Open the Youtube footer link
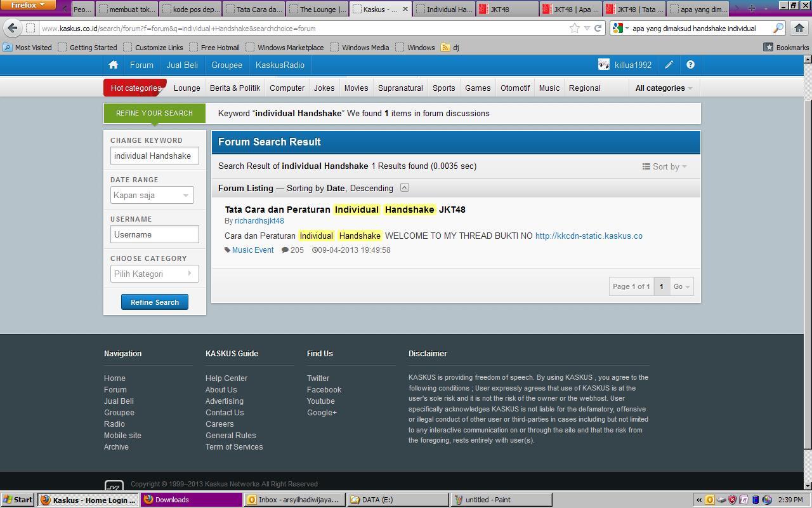 [x=320, y=401]
